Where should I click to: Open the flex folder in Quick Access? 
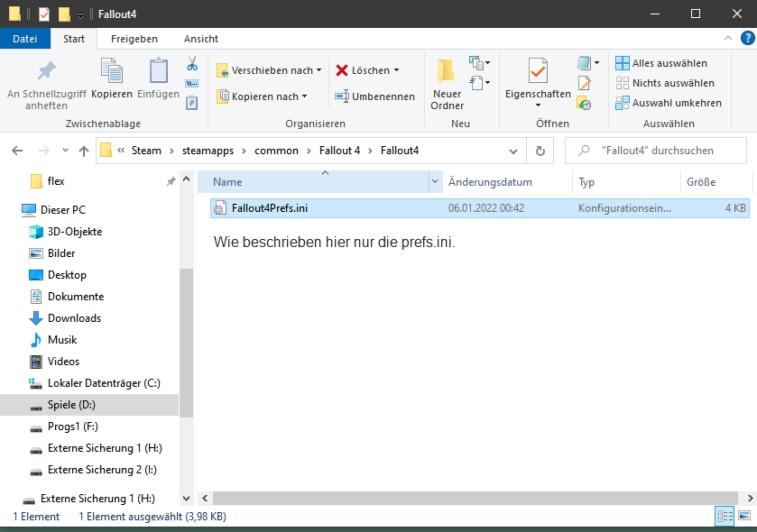[x=56, y=181]
